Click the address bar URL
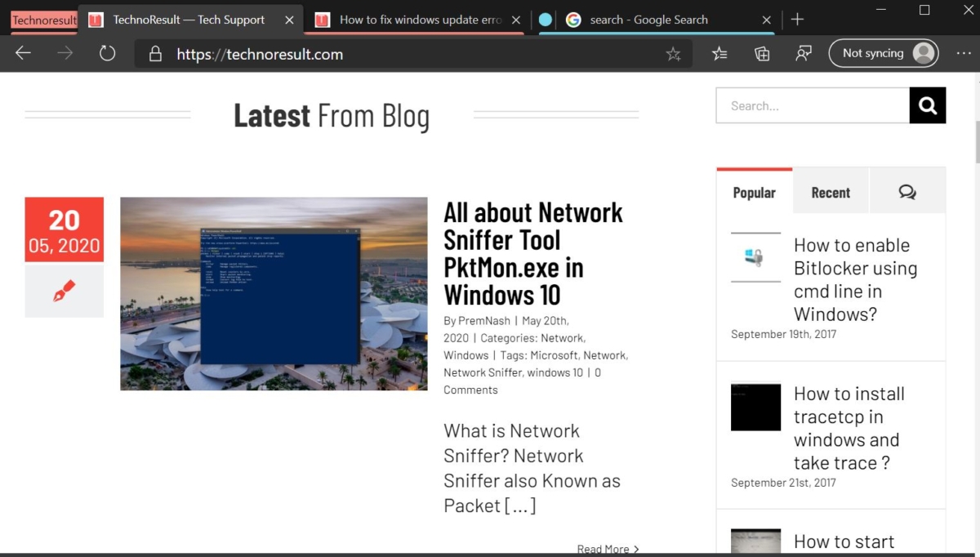The image size is (980, 557). [x=260, y=55]
